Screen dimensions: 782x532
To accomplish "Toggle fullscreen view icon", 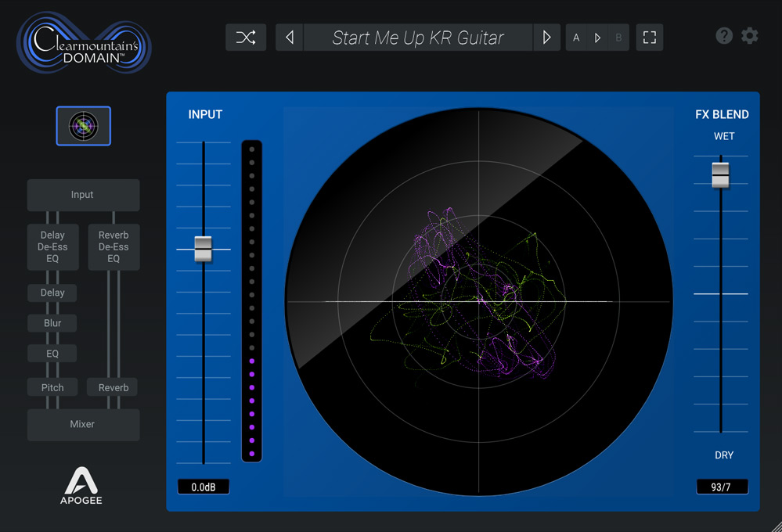I will tap(649, 38).
